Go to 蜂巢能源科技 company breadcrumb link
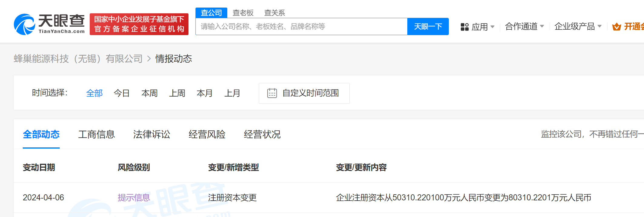This screenshot has height=217, width=644. click(78, 59)
